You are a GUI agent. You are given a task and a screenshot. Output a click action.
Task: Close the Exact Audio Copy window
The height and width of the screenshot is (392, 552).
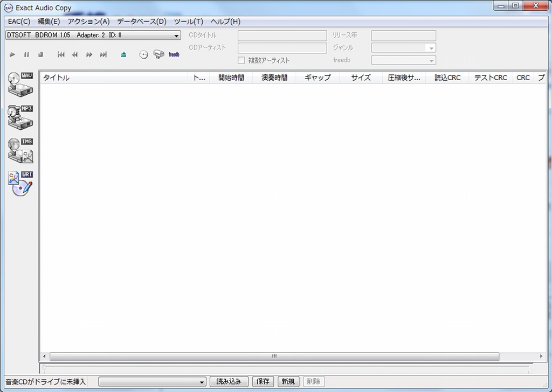click(x=536, y=5)
